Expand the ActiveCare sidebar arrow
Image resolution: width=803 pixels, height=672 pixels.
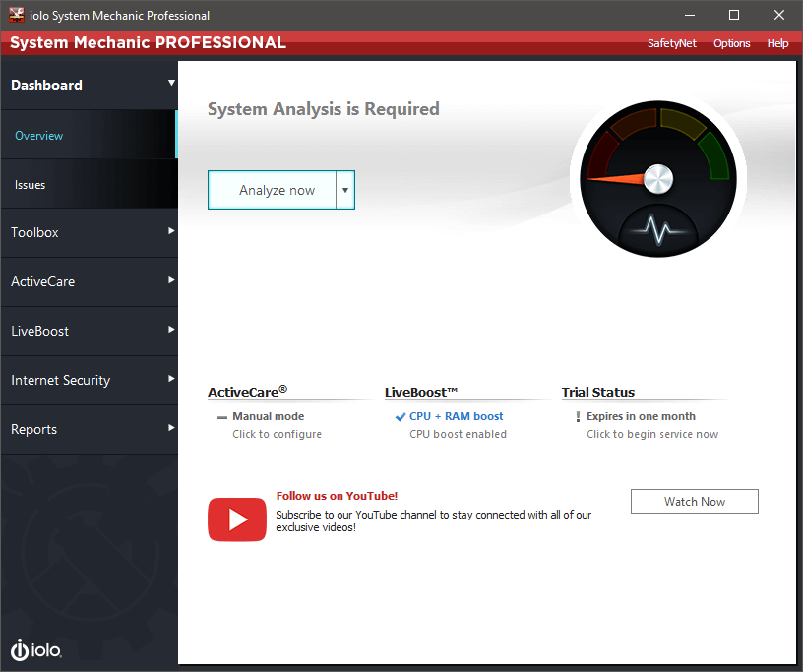tap(171, 280)
